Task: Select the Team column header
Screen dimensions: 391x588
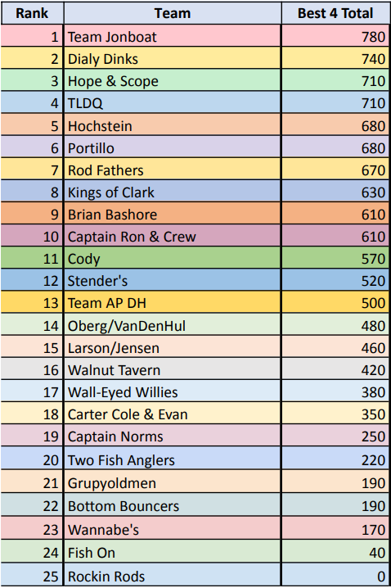Action: (x=173, y=13)
